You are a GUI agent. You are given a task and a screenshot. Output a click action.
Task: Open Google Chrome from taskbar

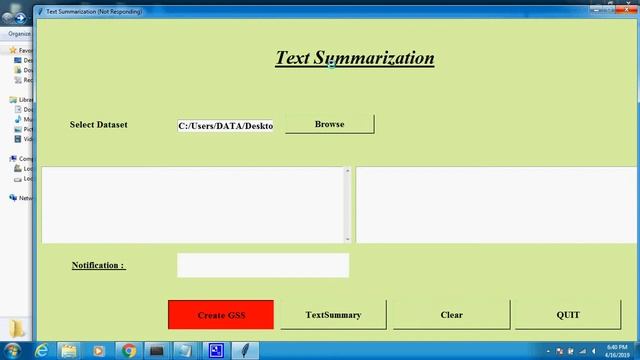coord(129,351)
